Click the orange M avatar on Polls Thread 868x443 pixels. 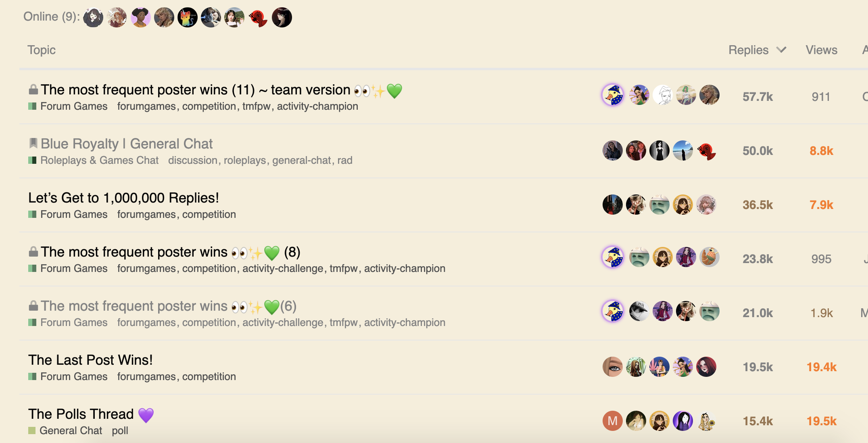click(x=613, y=421)
